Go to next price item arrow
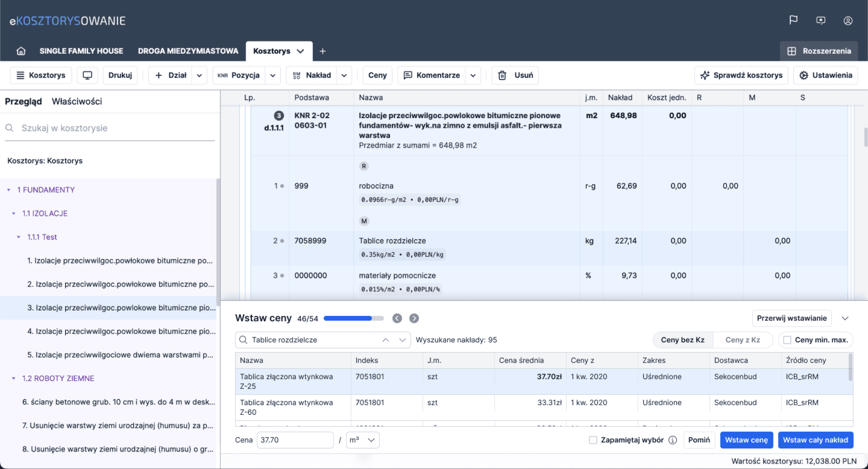This screenshot has width=868, height=469. [x=414, y=318]
